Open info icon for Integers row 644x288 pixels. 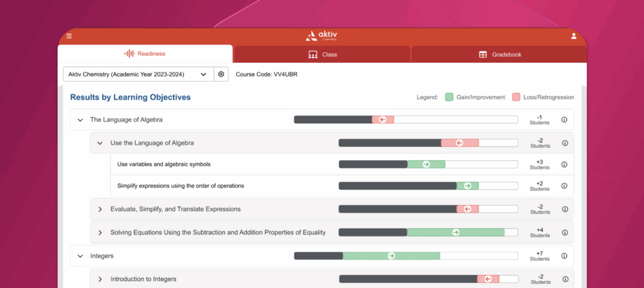coord(564,256)
